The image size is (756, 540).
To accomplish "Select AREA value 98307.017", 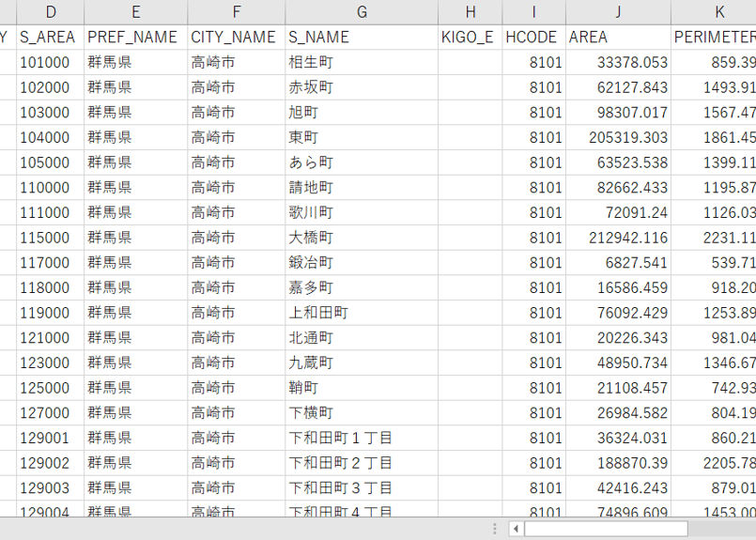I will click(618, 113).
